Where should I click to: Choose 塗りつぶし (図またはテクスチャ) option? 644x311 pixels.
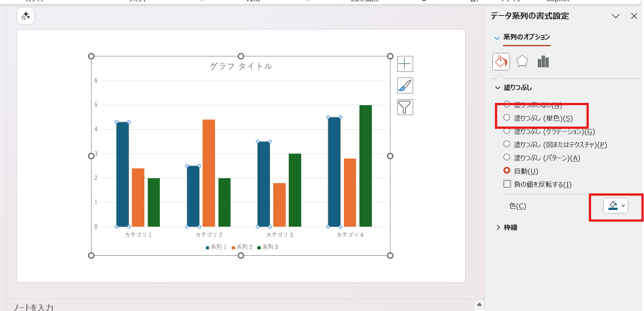(x=507, y=144)
